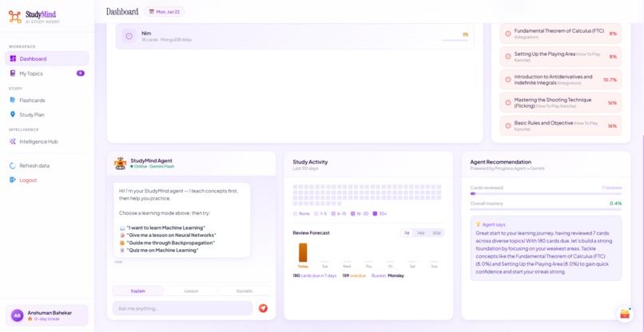
Task: Click the Cards reviewed progress bar
Action: (x=546, y=194)
